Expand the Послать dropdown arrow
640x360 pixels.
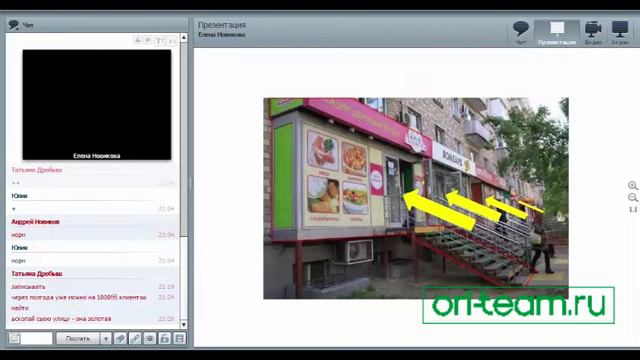[105, 339]
